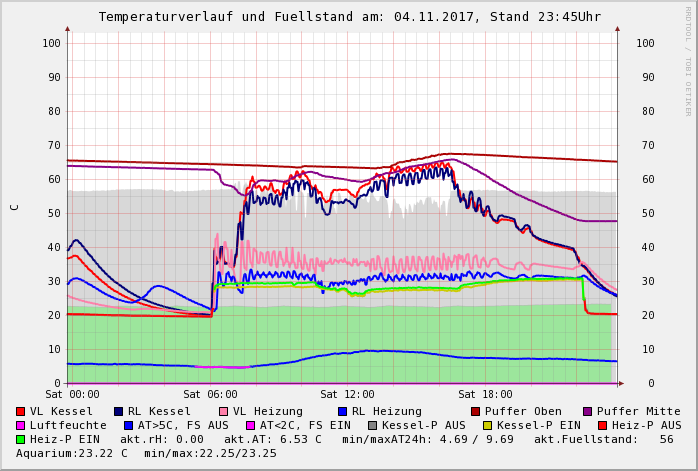Image resolution: width=698 pixels, height=471 pixels.
Task: Select the Puffer Oben legend color box
Action: pos(475,411)
